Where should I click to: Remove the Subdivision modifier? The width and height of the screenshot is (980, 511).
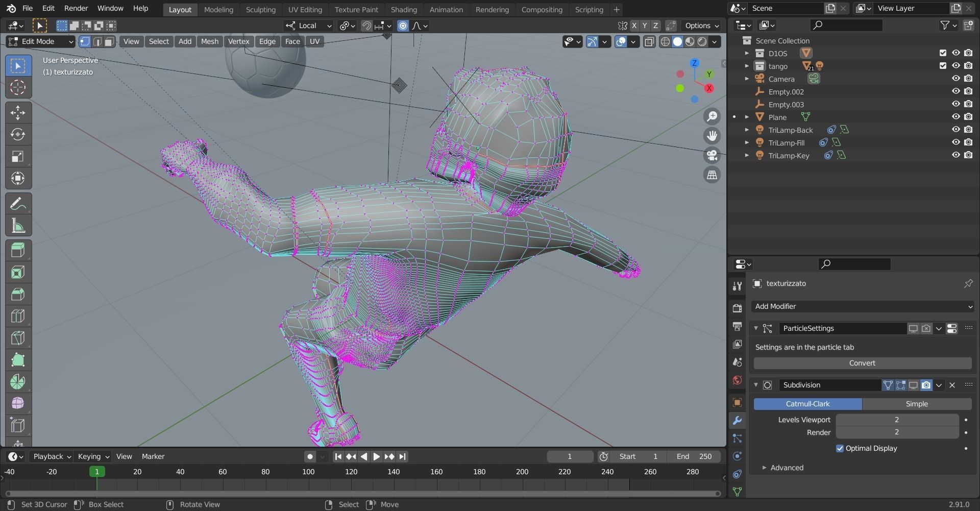point(952,385)
